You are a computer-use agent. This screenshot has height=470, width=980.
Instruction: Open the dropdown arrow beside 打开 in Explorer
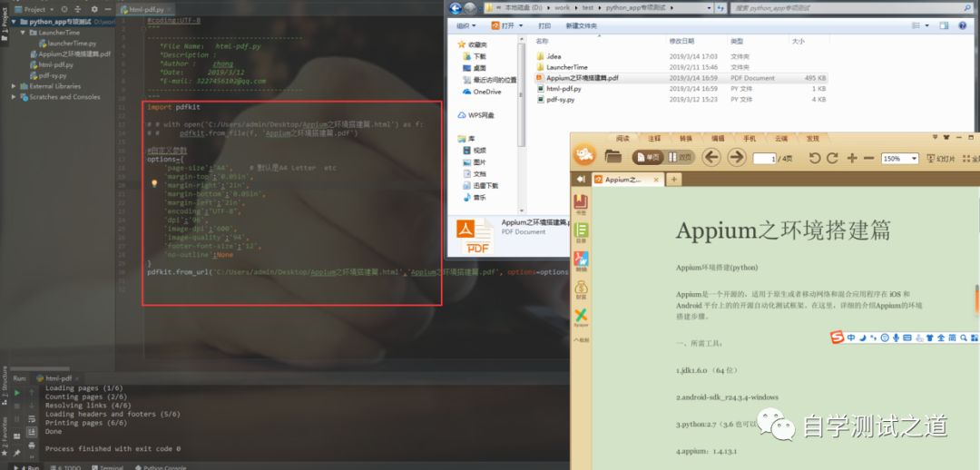521,25
